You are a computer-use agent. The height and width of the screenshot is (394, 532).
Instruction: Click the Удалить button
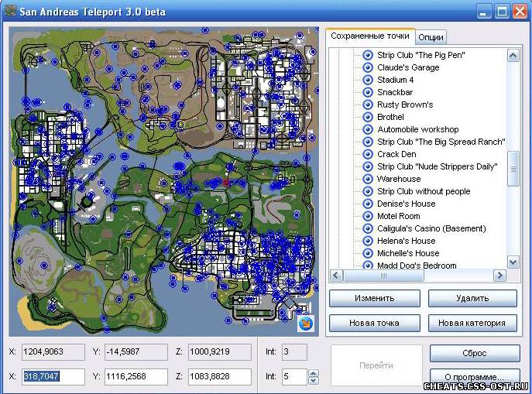472,298
